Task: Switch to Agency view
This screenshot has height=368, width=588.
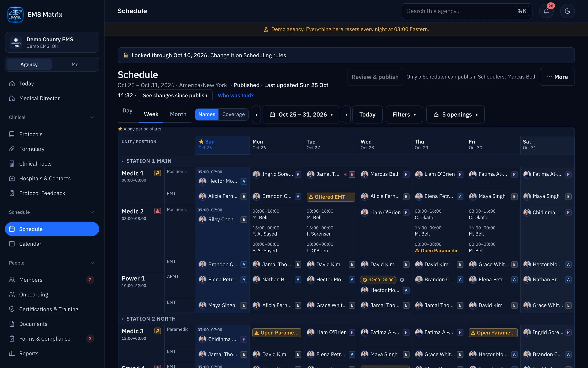Action: pyautogui.click(x=29, y=64)
